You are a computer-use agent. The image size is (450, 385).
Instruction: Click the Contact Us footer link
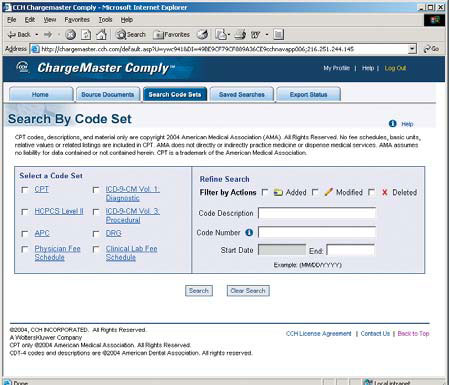coord(375,333)
